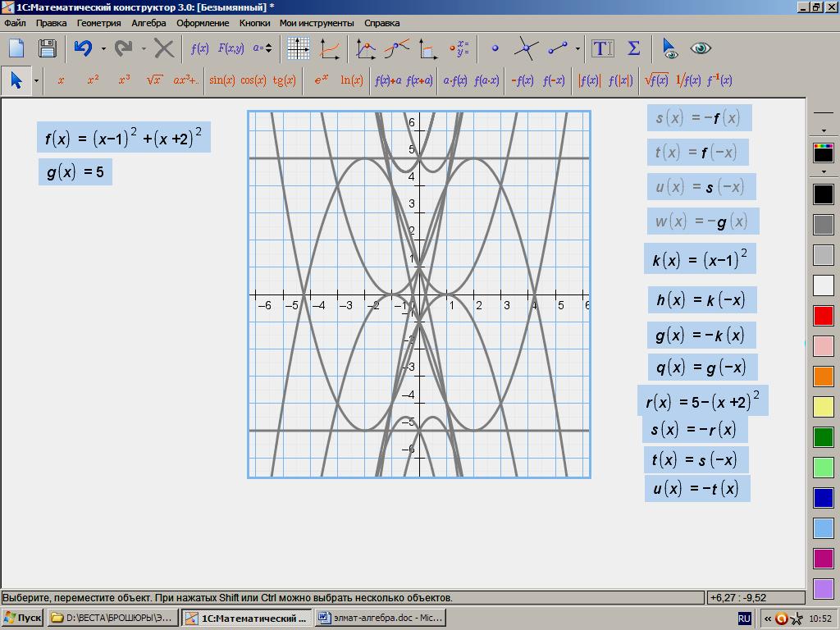
Task: Pick the orange color swatch
Action: coord(824,376)
